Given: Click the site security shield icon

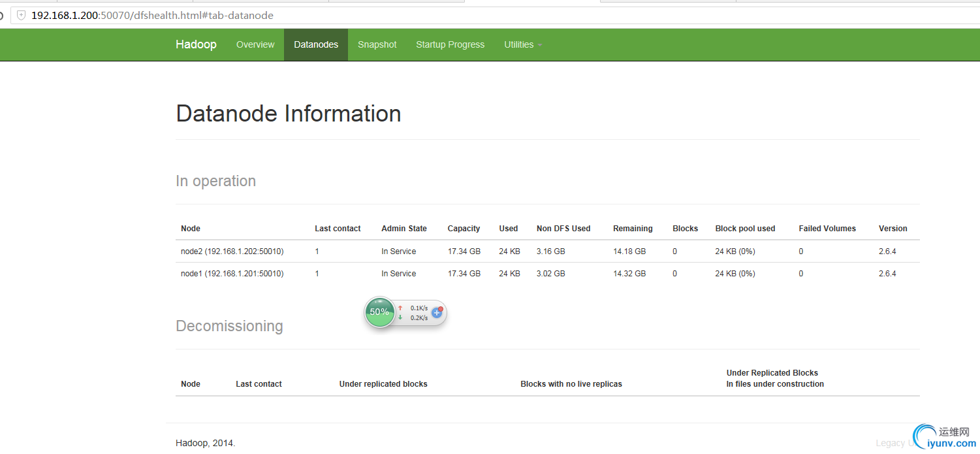Looking at the screenshot, I should (x=21, y=15).
